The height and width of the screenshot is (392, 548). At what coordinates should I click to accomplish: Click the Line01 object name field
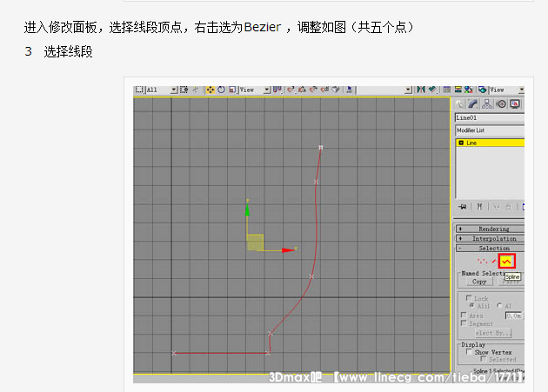point(490,117)
